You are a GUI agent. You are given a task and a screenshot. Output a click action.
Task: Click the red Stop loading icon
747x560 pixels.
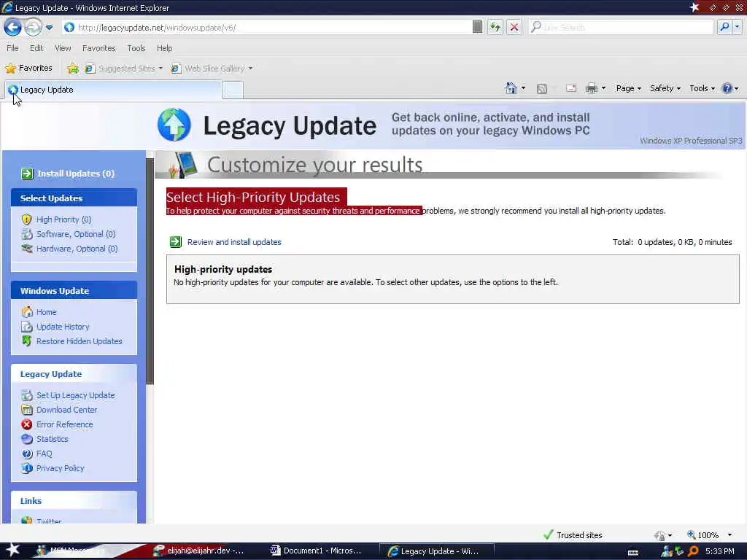tap(514, 27)
